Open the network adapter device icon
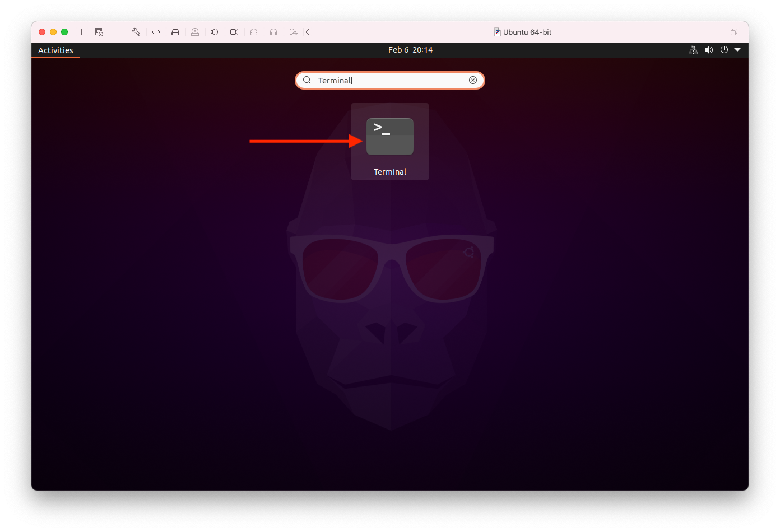Image resolution: width=780 pixels, height=532 pixels. [x=156, y=32]
